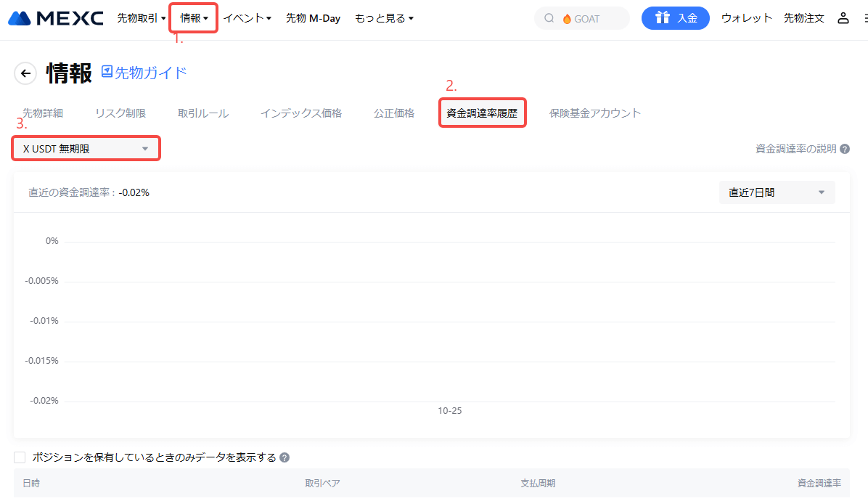The image size is (868, 501).
Task: Click the GOAT search field
Action: (x=588, y=19)
